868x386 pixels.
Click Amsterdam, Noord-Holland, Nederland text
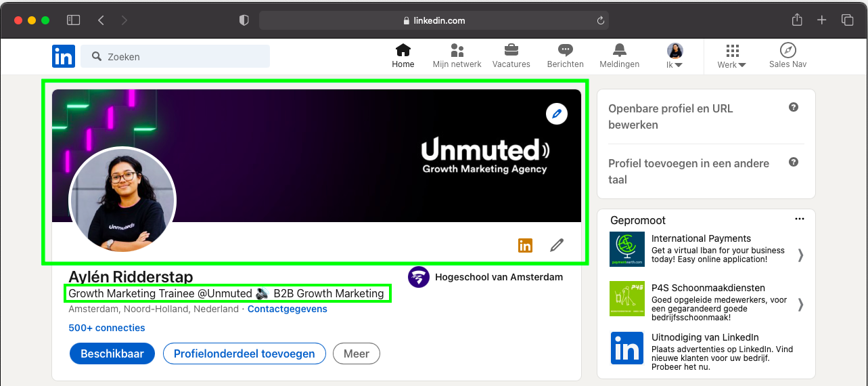[x=154, y=309]
